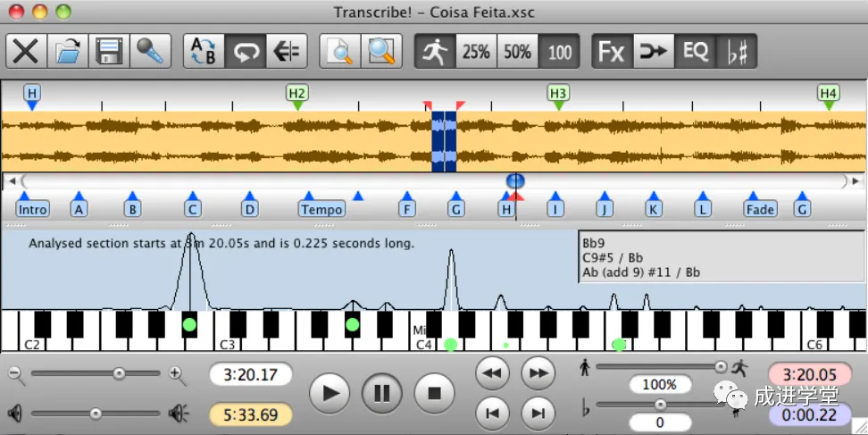The width and height of the screenshot is (868, 435).
Task: Save the transcription with the floppy disk icon
Action: (x=109, y=52)
